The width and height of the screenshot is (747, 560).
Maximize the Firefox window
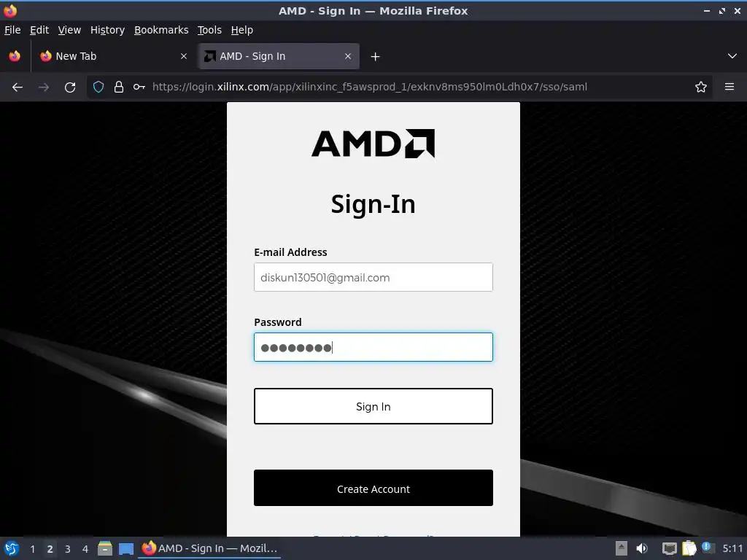click(x=722, y=10)
